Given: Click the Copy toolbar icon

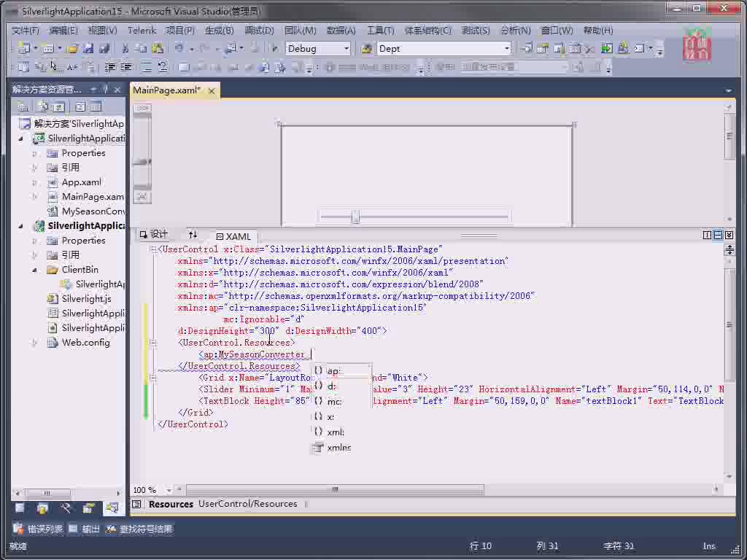Looking at the screenshot, I should pyautogui.click(x=141, y=49).
